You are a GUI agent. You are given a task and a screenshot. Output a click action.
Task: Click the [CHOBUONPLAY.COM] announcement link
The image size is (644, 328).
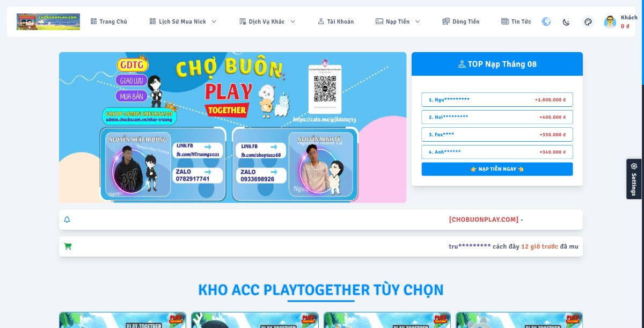click(484, 220)
